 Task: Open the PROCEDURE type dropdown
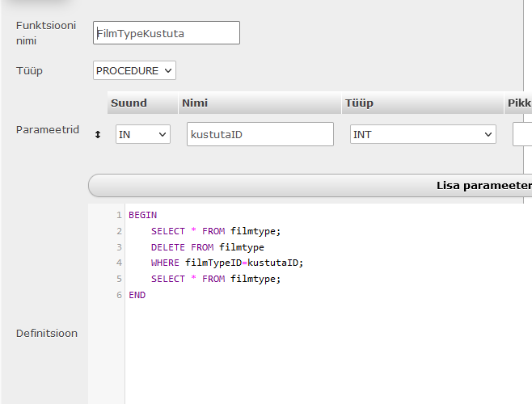[134, 70]
